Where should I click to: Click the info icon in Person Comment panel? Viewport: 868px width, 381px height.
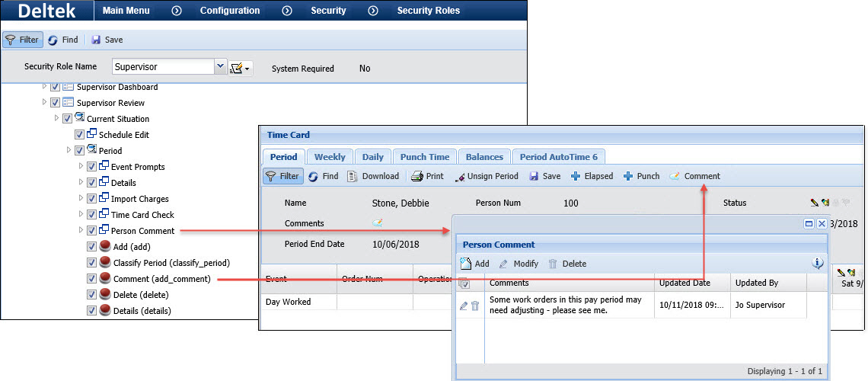click(x=819, y=263)
